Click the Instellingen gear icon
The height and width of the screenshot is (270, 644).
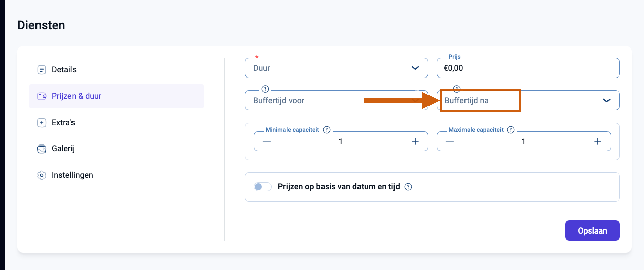[42, 175]
